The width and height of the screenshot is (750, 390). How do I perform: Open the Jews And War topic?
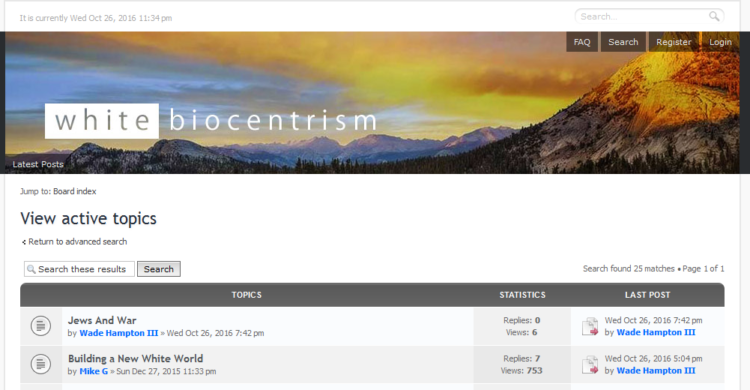coord(102,320)
